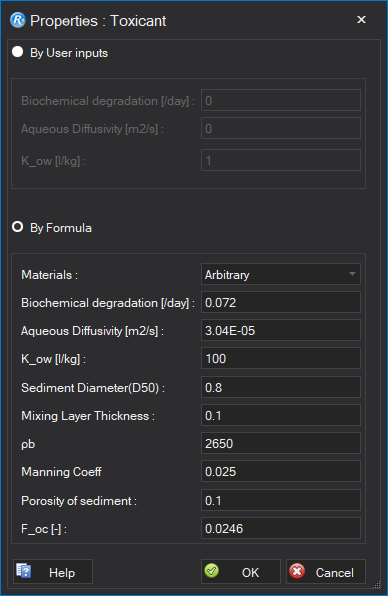
Task: Click F_oc field with 0.0246
Action: coord(280,528)
